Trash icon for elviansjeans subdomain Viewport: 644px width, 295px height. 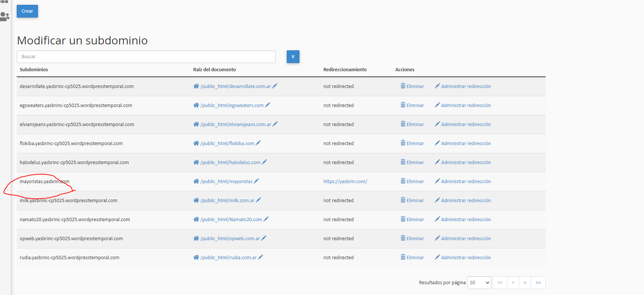[x=403, y=124]
